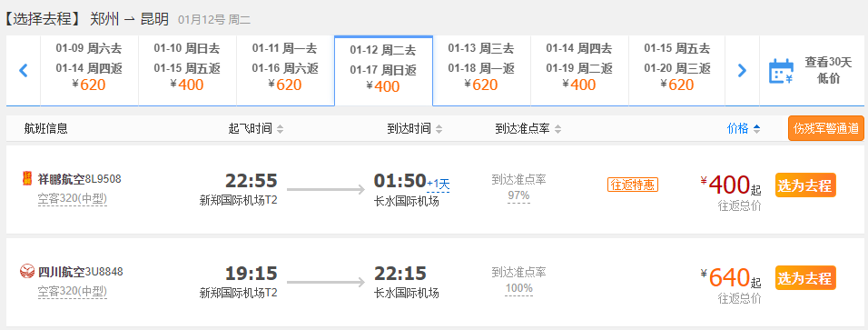Click the Sichuan Airlines (四川航空) logo
Image resolution: width=868 pixels, height=330 pixels.
tap(27, 272)
